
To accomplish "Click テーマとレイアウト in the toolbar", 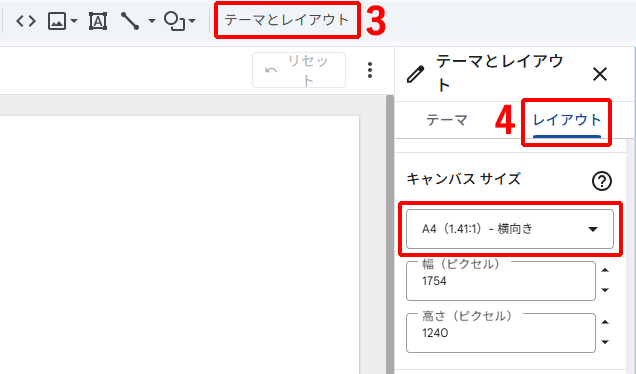I will [x=287, y=20].
